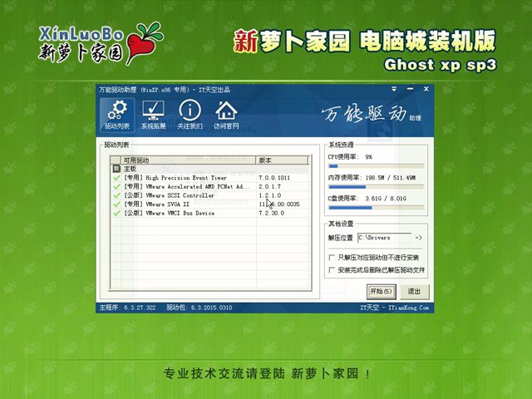Open the window options dropdown icon in title bar
This screenshot has height=399, width=532.
click(x=394, y=89)
